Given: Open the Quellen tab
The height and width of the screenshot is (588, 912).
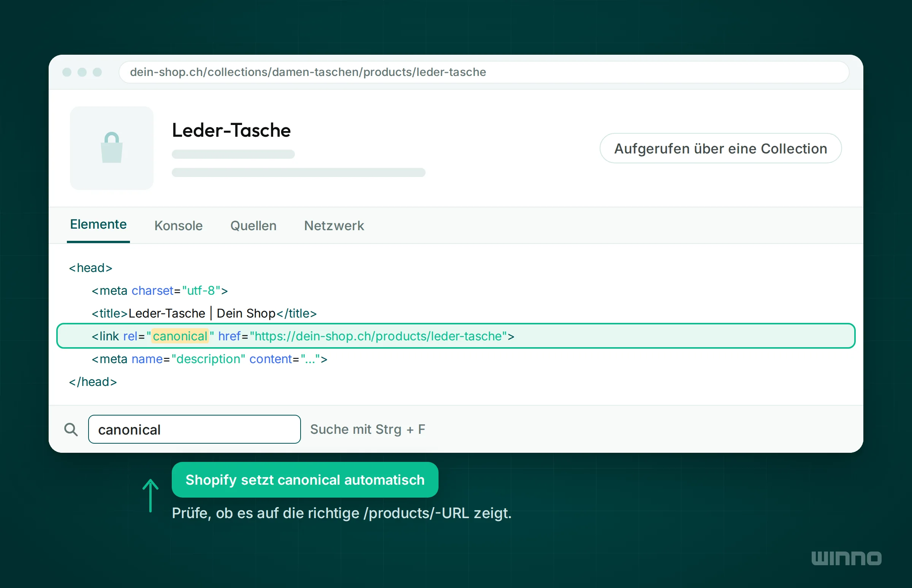Looking at the screenshot, I should [x=253, y=226].
